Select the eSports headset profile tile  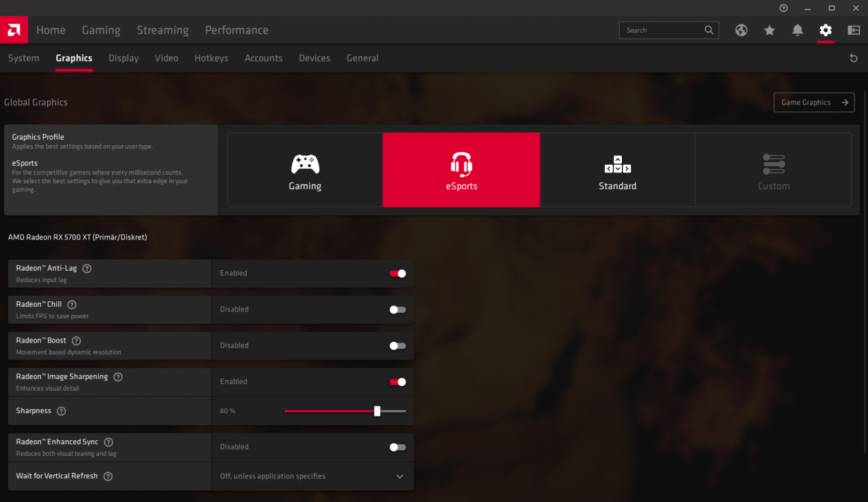point(461,170)
